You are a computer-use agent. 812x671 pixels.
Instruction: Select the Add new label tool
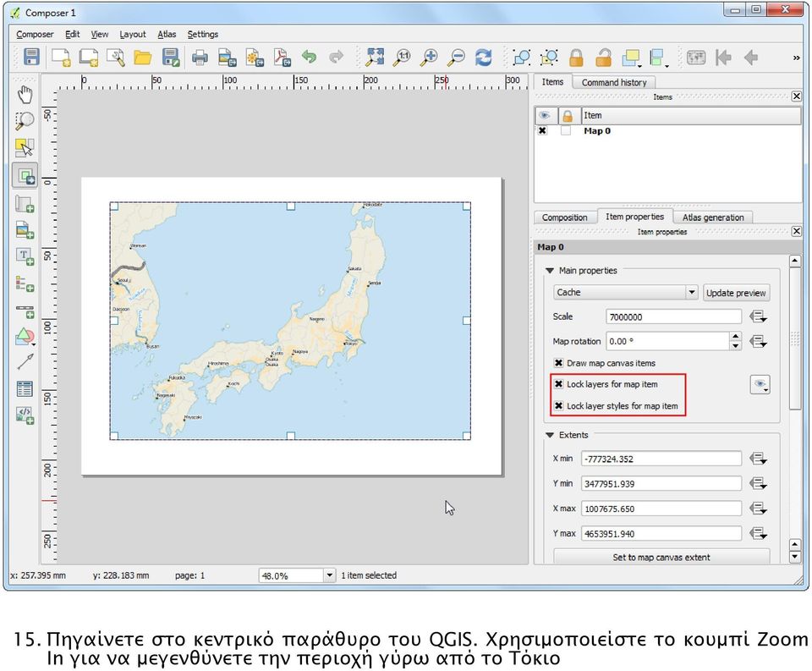25,256
